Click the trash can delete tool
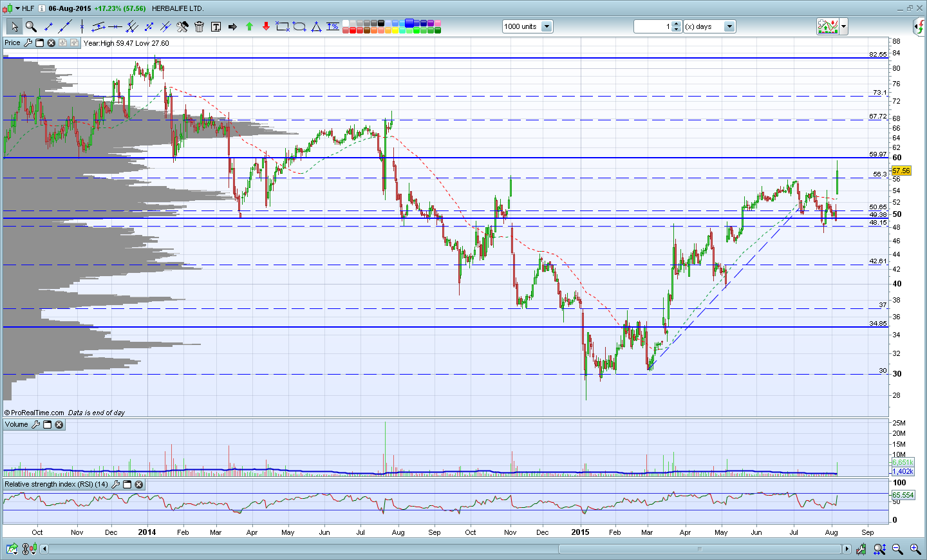This screenshot has height=560, width=927. pos(199,26)
